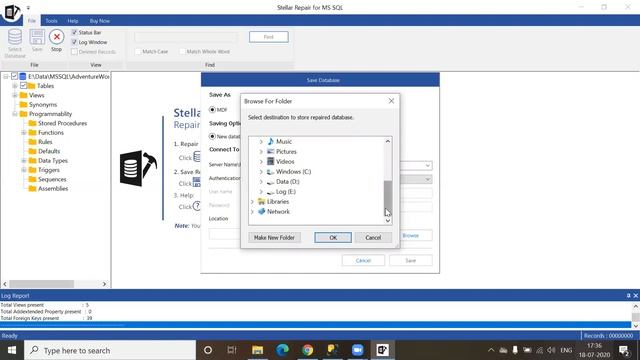This screenshot has height=360, width=640.
Task: Select the Libraries icon
Action: point(261,202)
